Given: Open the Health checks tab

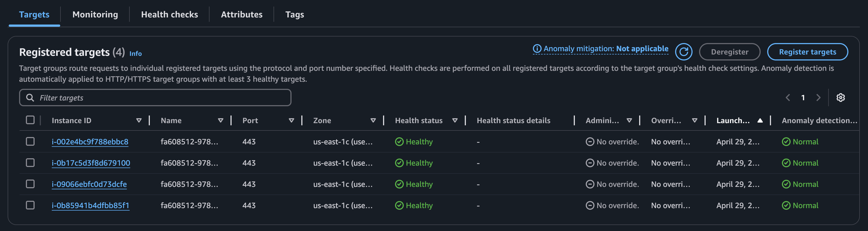Looking at the screenshot, I should click(x=169, y=14).
